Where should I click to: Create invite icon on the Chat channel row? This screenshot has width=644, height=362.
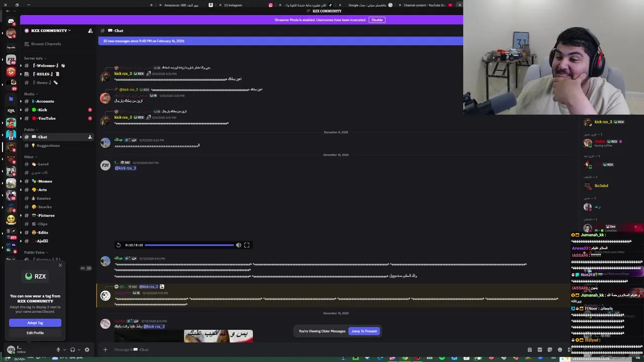90,137
